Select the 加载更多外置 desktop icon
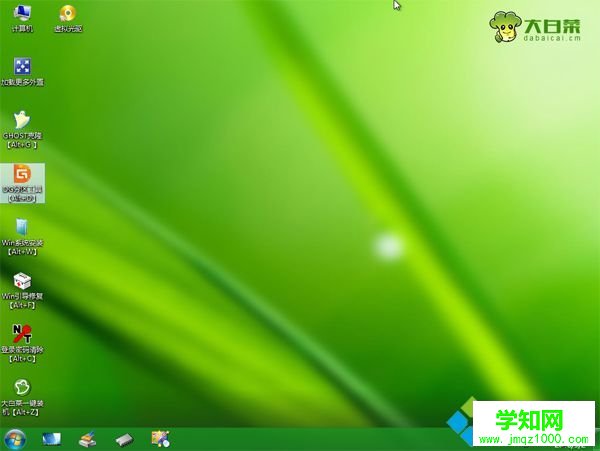This screenshot has width=600, height=451. coord(22,72)
